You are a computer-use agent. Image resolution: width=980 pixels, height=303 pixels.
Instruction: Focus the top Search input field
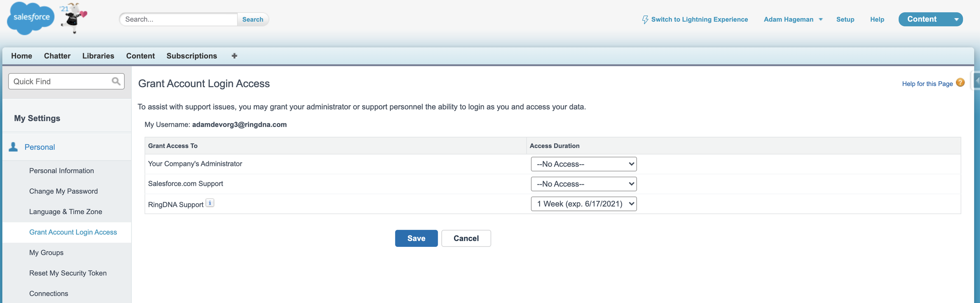(179, 19)
